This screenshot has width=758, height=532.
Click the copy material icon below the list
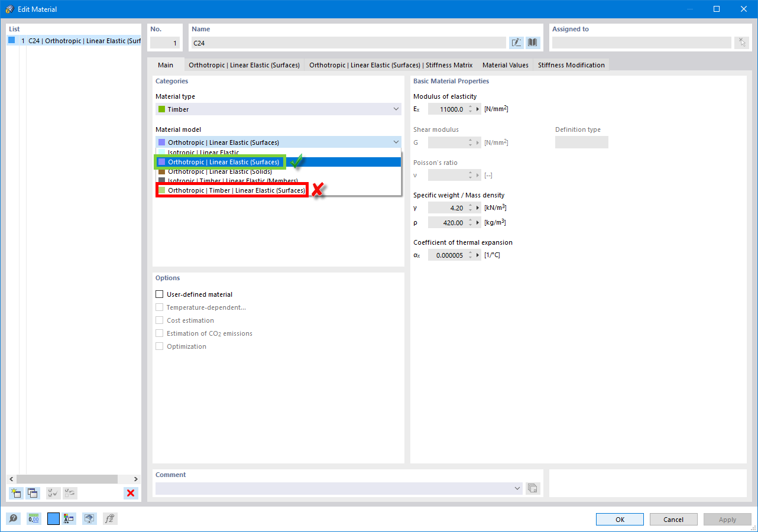pyautogui.click(x=32, y=493)
